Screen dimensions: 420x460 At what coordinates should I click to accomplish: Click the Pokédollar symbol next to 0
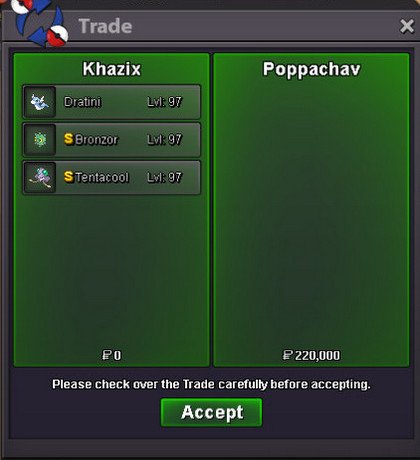point(106,355)
